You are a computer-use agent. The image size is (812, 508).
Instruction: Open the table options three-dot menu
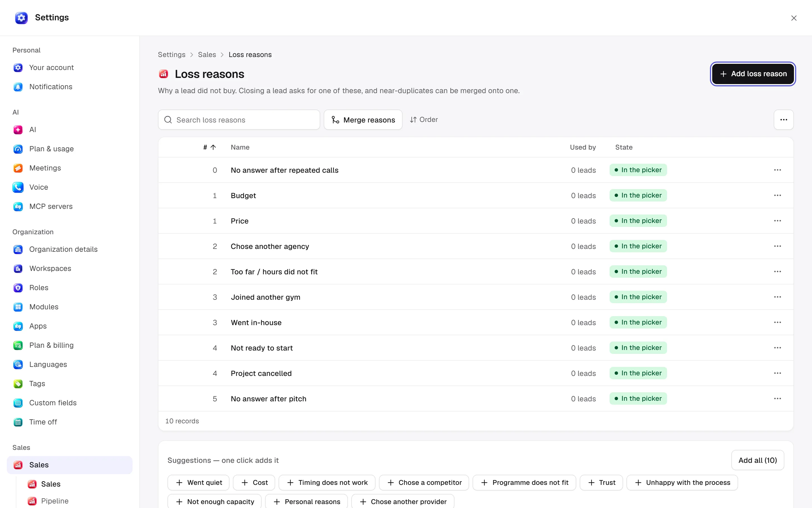(x=784, y=120)
